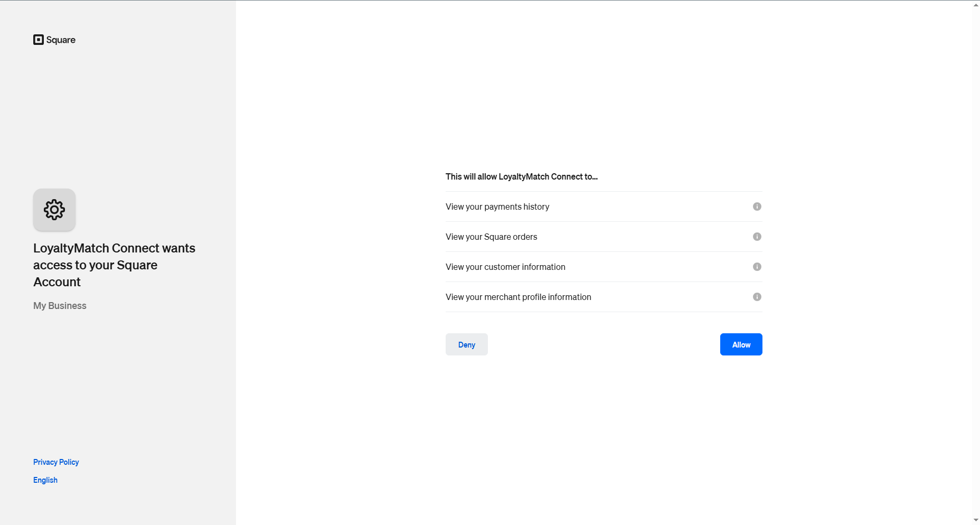The width and height of the screenshot is (980, 525).
Task: Click the scrollbar down arrow
Action: [x=976, y=520]
